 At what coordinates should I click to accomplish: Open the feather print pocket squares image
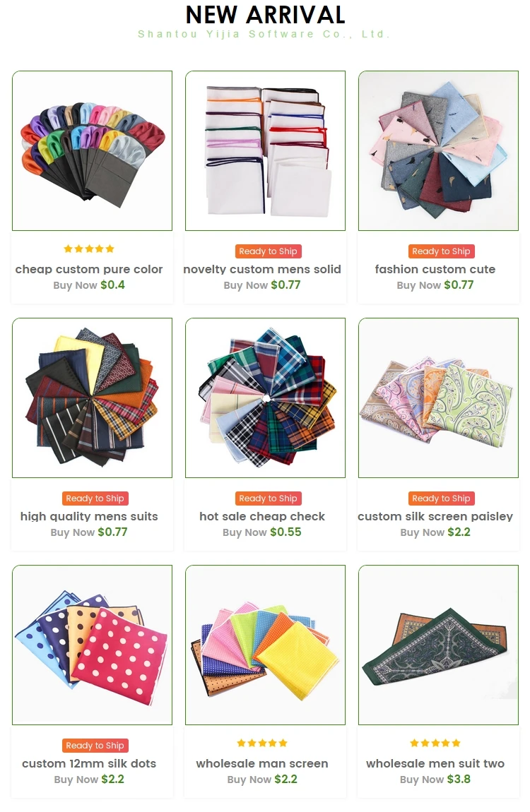tap(438, 150)
